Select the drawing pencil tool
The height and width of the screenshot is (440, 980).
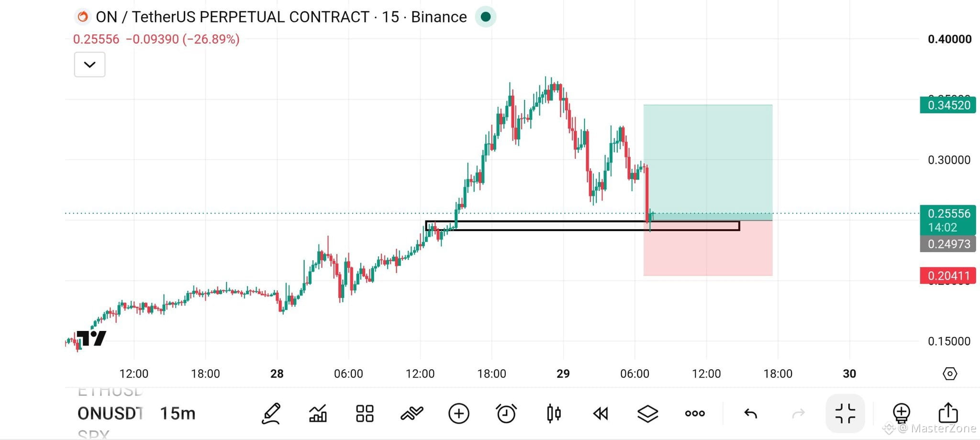coord(271,414)
